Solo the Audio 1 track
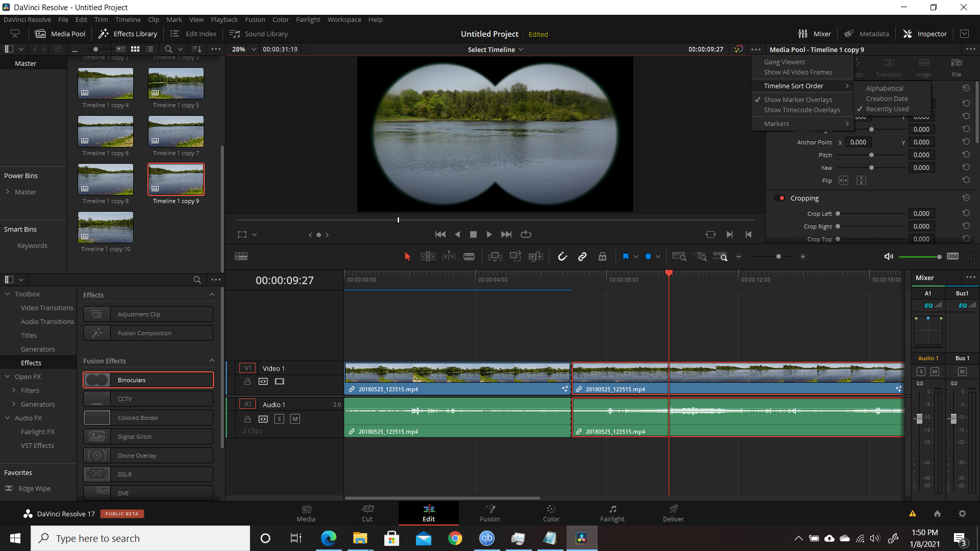The height and width of the screenshot is (551, 980). pyautogui.click(x=279, y=419)
